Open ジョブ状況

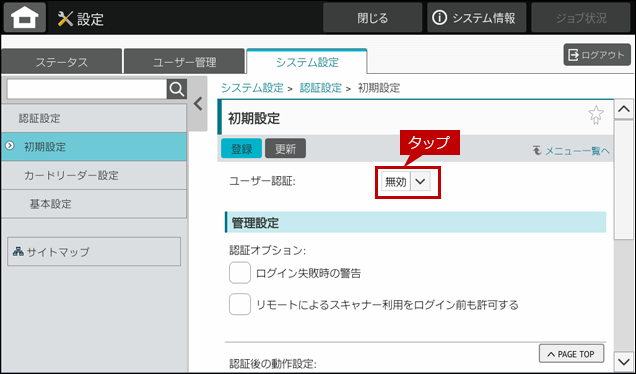click(581, 18)
